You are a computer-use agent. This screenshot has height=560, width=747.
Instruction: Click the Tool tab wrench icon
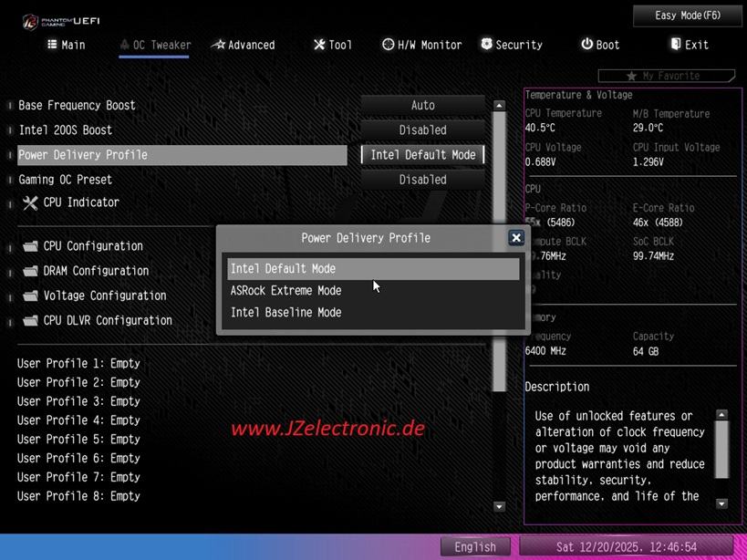[318, 45]
